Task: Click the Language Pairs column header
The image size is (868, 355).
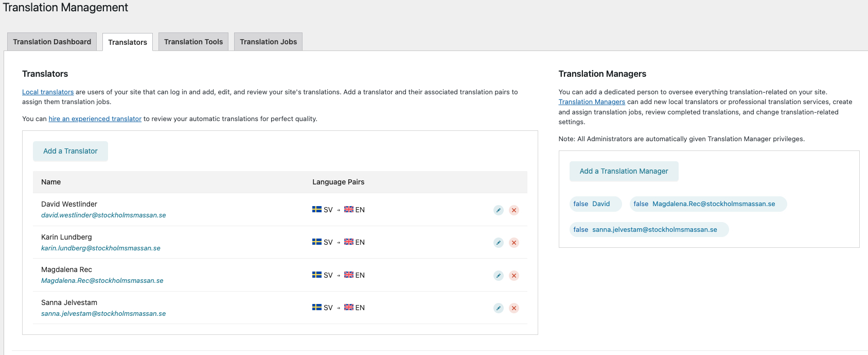Action: [338, 182]
